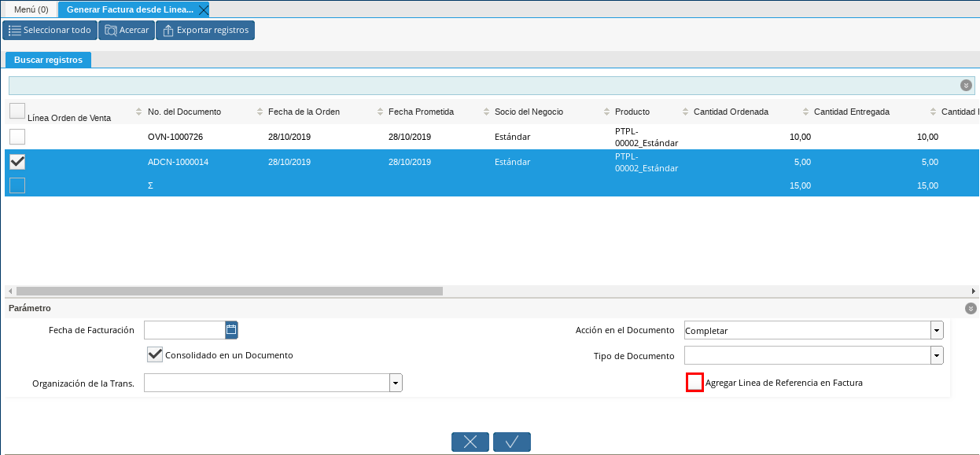Image resolution: width=980 pixels, height=455 pixels.
Task: Select the Buscar registros tab
Action: click(x=48, y=60)
